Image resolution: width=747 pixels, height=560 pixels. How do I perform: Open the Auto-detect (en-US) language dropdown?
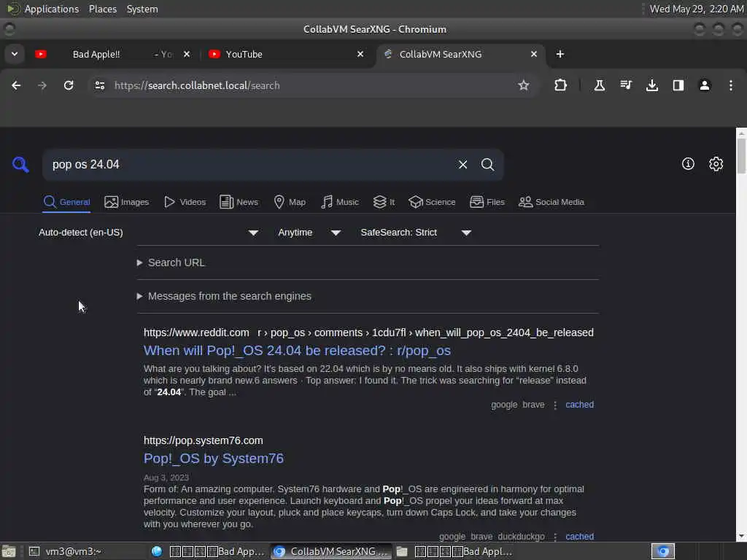149,233
